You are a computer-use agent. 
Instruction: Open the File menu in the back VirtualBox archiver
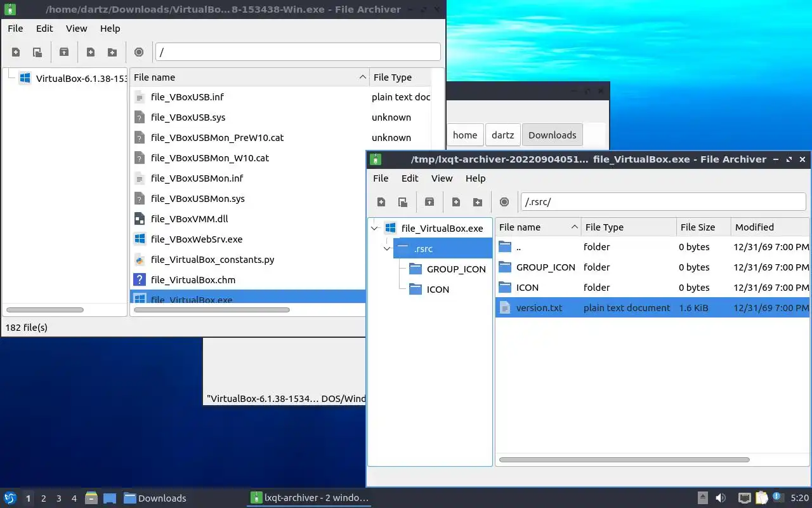[x=15, y=28]
